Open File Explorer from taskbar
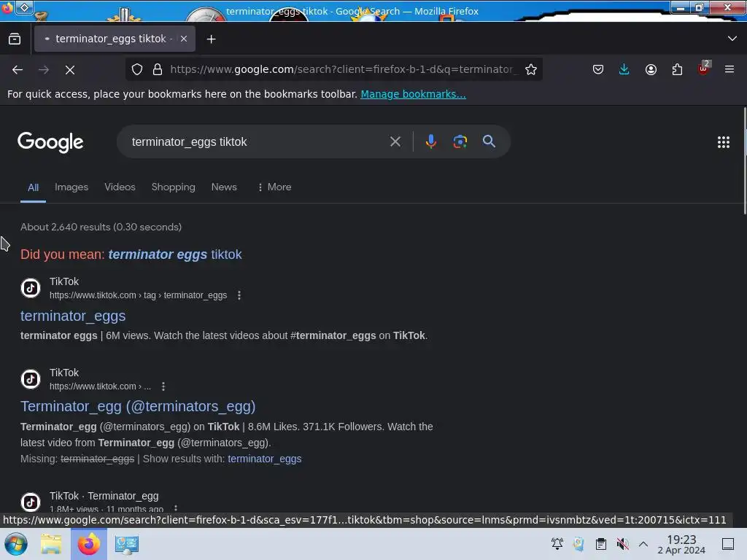 click(51, 544)
